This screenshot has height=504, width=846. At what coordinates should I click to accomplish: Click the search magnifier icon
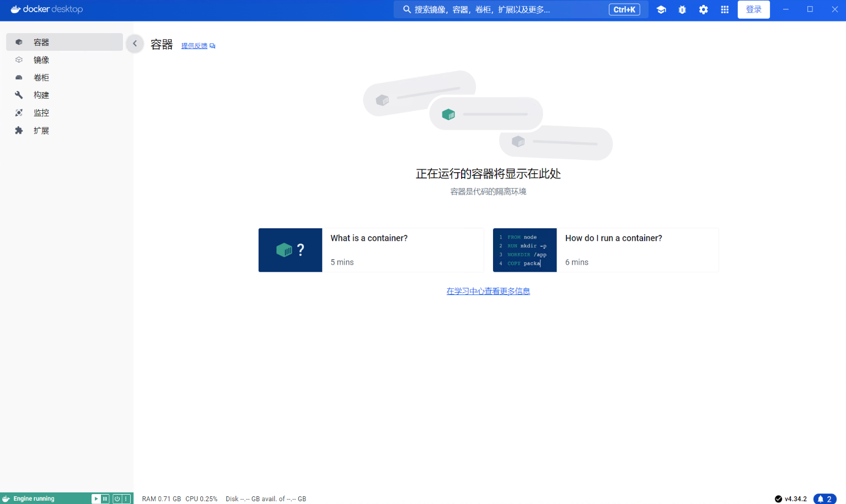(407, 9)
